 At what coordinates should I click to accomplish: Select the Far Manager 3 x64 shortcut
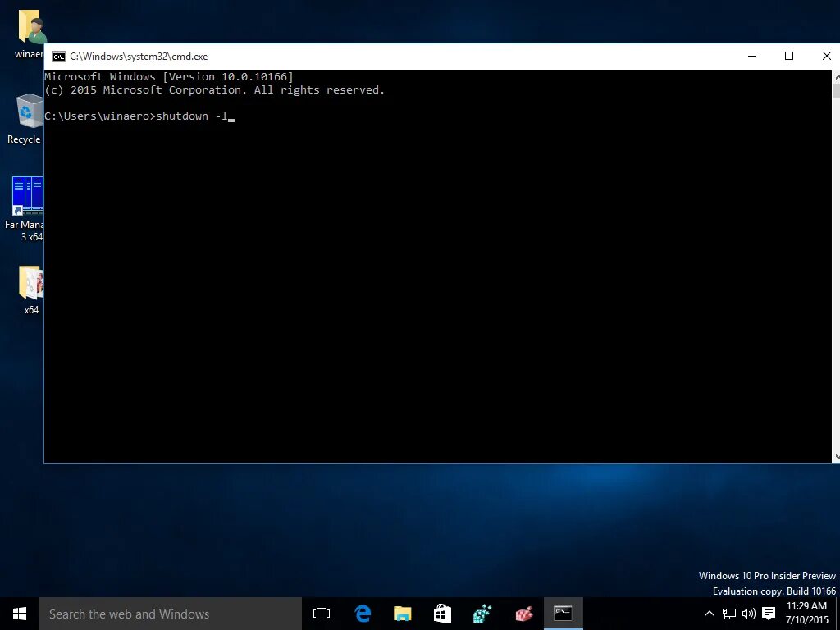[24, 209]
